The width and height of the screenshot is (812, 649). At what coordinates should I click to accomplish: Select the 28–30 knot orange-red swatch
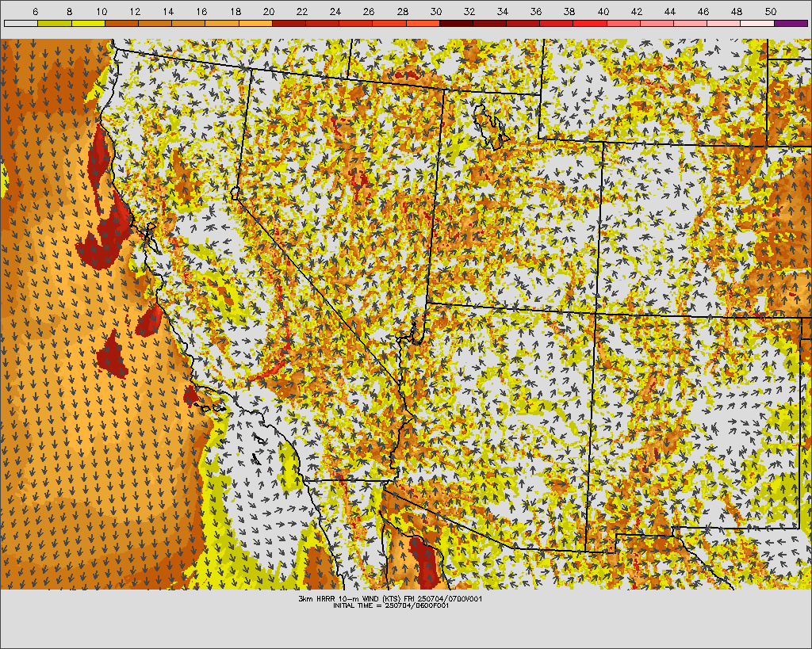click(423, 23)
